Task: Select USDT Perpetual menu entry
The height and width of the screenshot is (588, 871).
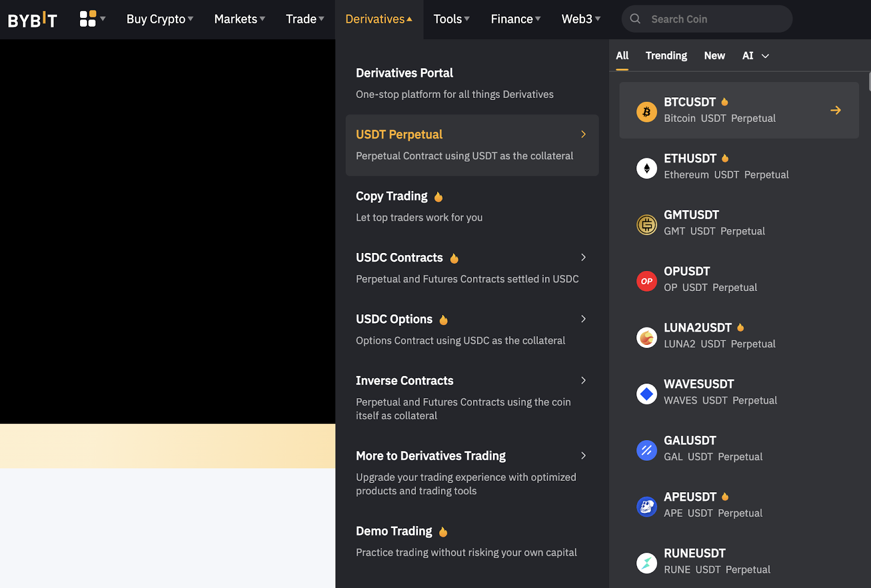Action: point(472,145)
